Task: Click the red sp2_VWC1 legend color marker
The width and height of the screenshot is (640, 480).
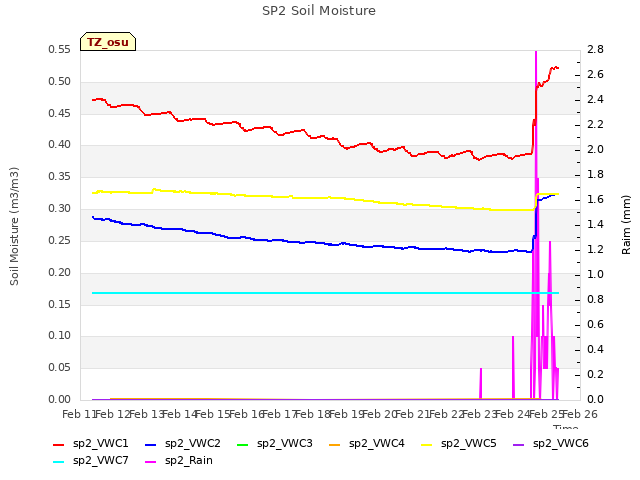Action: (x=59, y=444)
